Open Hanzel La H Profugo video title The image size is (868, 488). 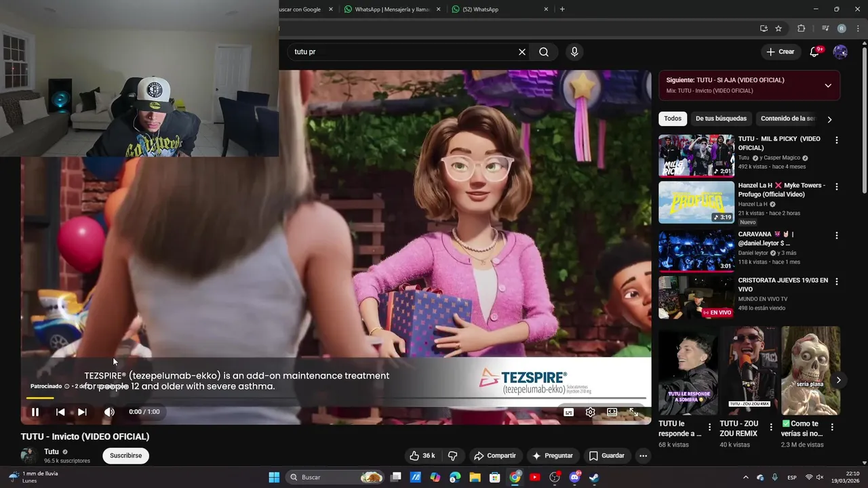[782, 190]
